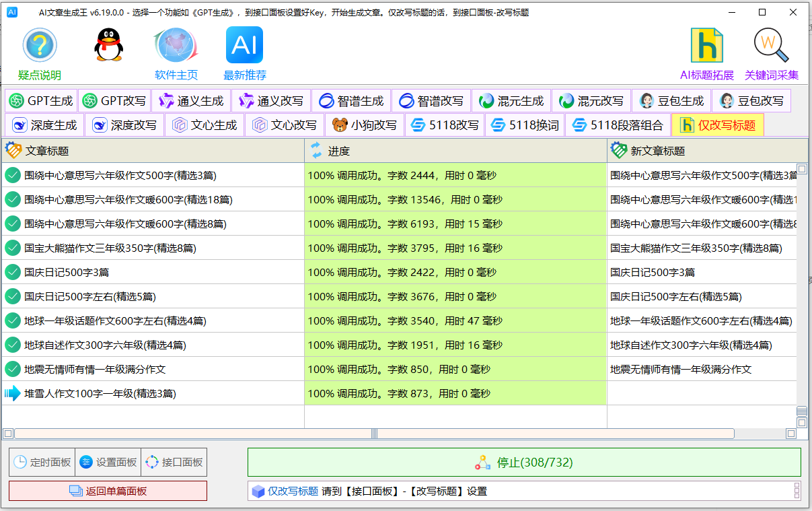Open the 通义改写 tab
Image resolution: width=812 pixels, height=511 pixels.
tap(271, 101)
